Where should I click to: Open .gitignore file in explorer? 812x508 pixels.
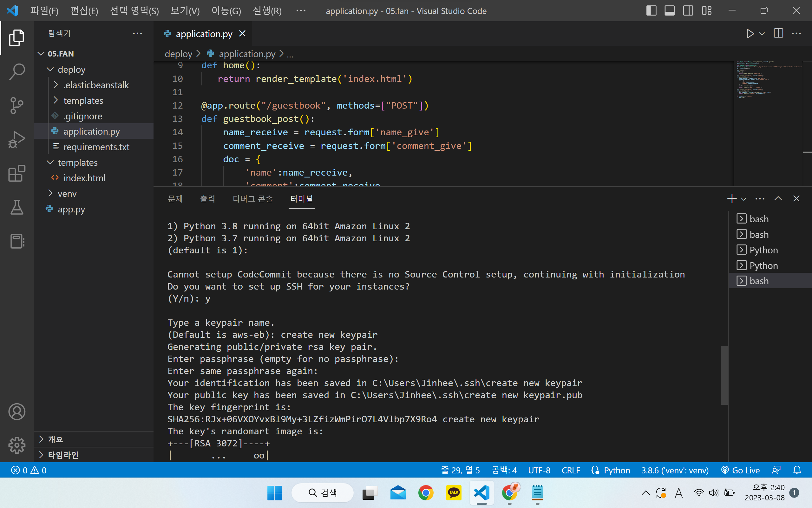point(94,116)
